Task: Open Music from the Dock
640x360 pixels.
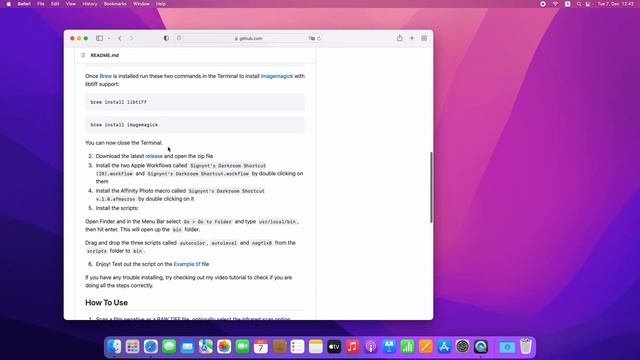Action: coord(353,347)
